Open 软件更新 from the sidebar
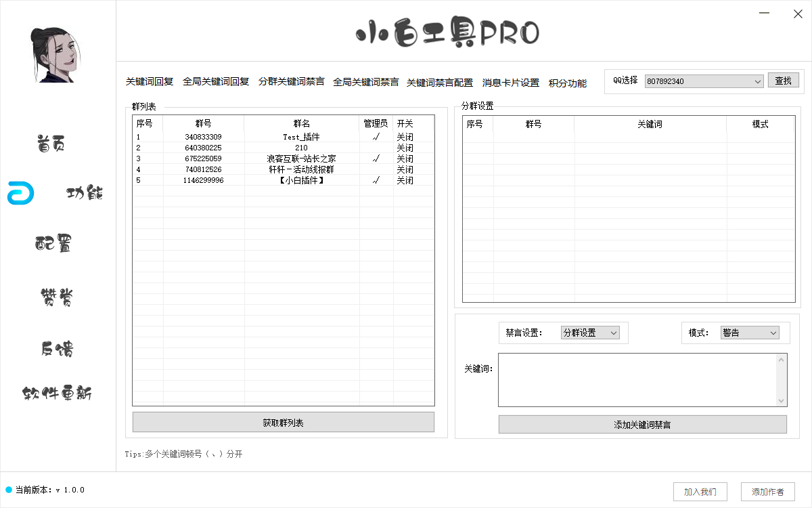The image size is (812, 508). point(58,393)
